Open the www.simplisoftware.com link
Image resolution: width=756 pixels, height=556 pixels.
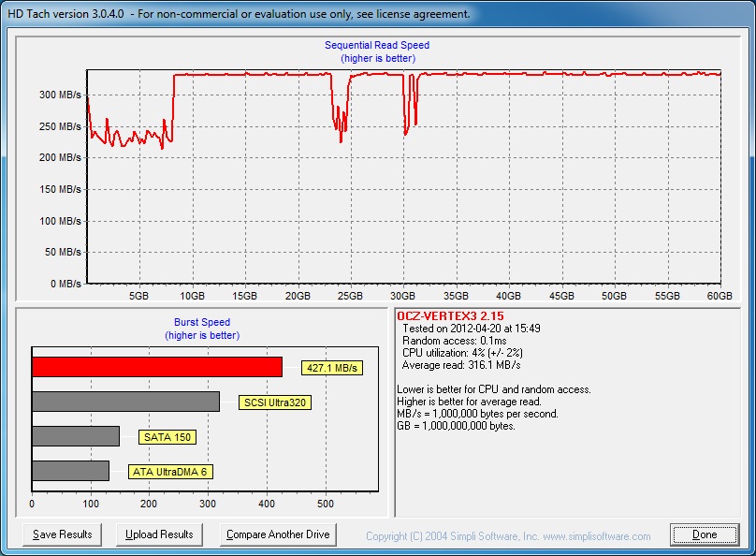coord(596,536)
